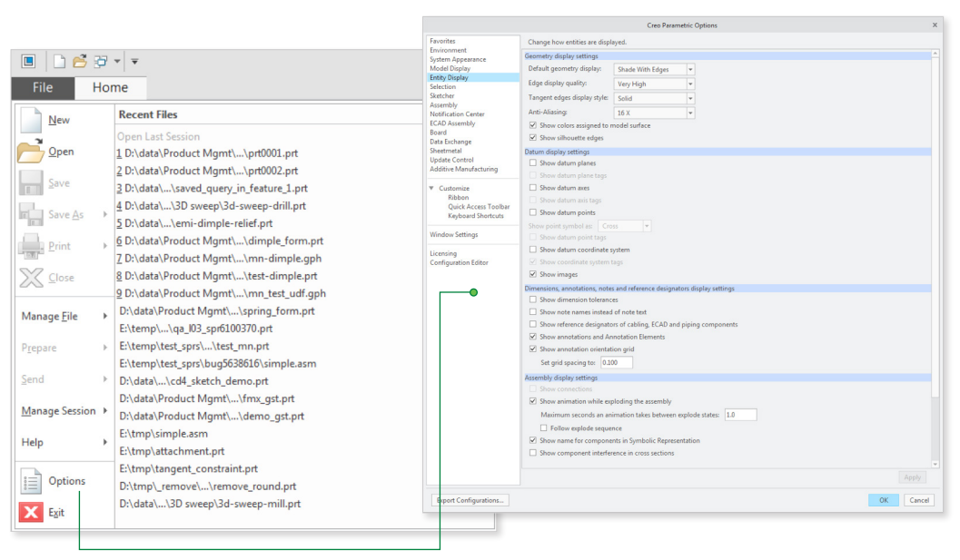Select Quick Access Toolbar customize item
Viewport: 960px width, 560px height.
(479, 207)
